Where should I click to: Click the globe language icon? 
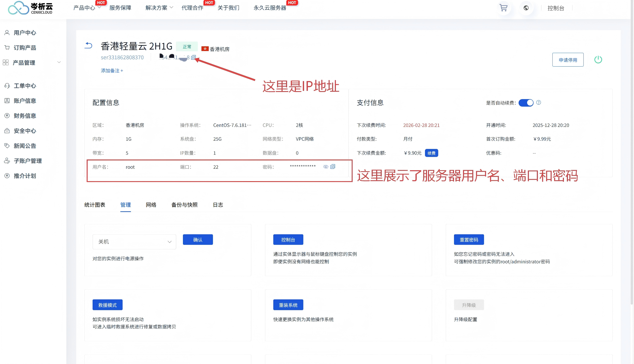pos(526,8)
